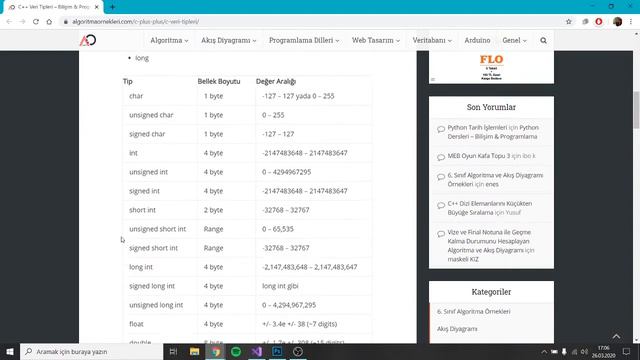The height and width of the screenshot is (360, 640).
Task: Click the 'long int gibi' cell
Action: pyautogui.click(x=280, y=286)
